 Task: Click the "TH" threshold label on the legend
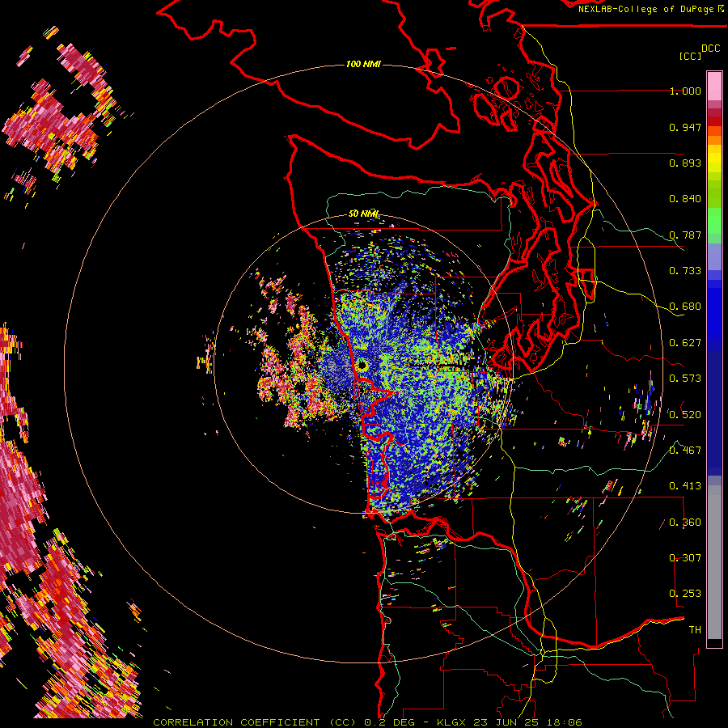(695, 630)
